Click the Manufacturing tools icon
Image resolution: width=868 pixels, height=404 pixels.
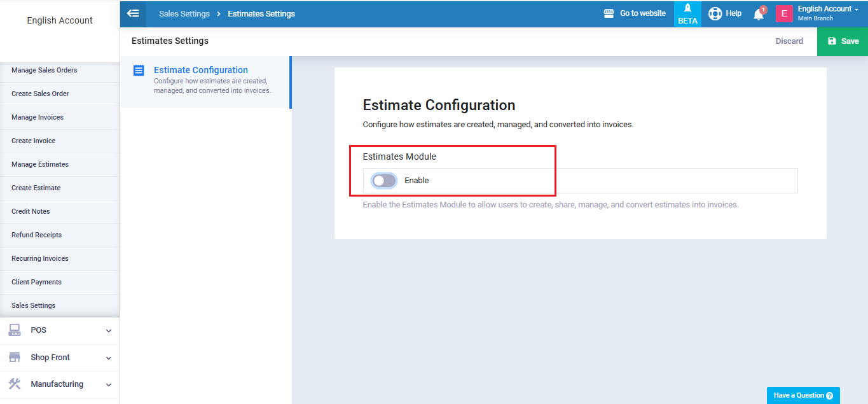[x=15, y=384]
